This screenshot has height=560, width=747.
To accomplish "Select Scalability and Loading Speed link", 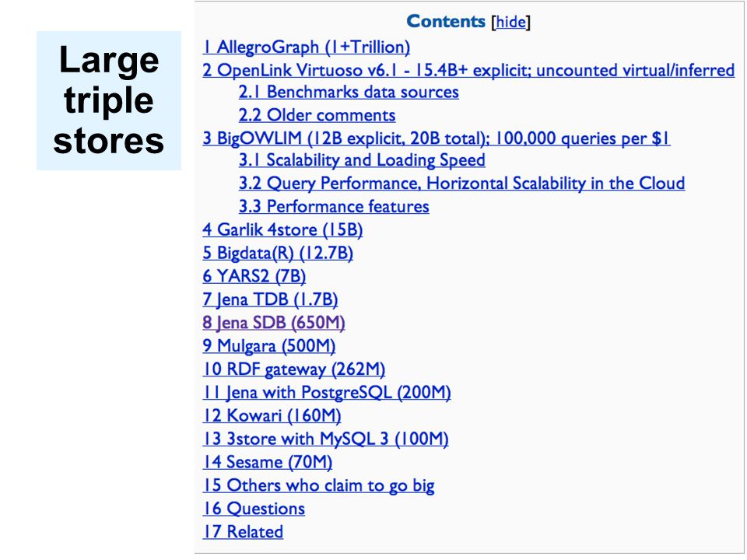I will click(x=362, y=160).
